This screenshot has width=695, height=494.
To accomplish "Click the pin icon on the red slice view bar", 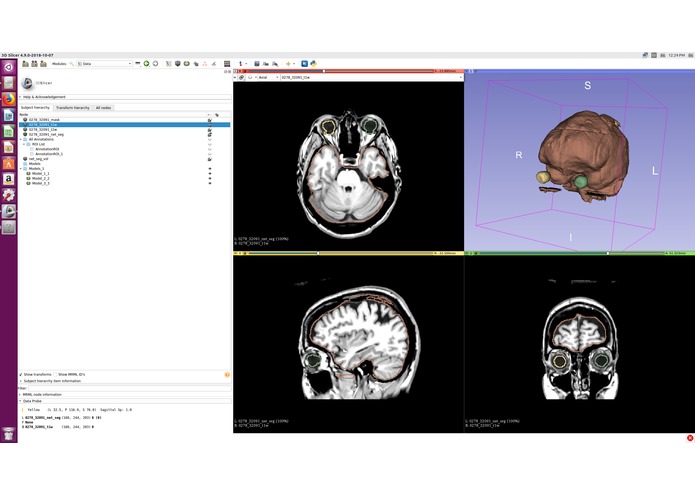I will coord(235,71).
